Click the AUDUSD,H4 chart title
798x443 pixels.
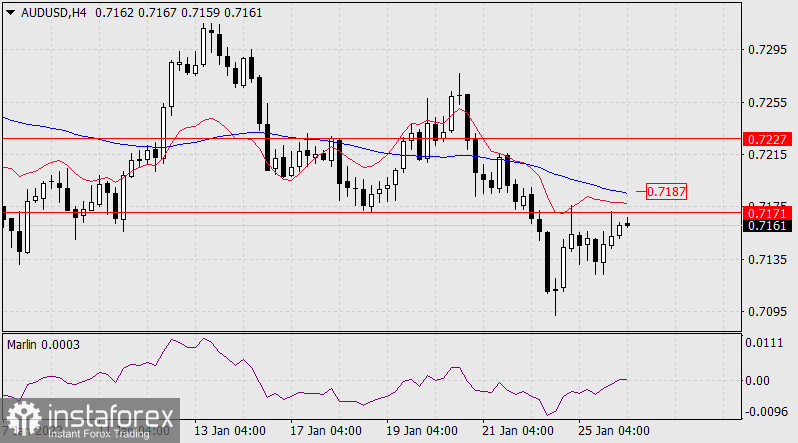(46, 10)
